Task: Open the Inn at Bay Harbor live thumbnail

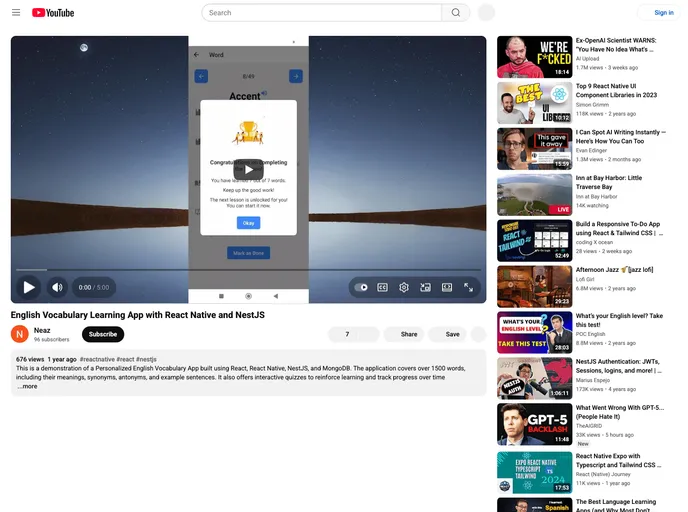Action: pos(534,195)
